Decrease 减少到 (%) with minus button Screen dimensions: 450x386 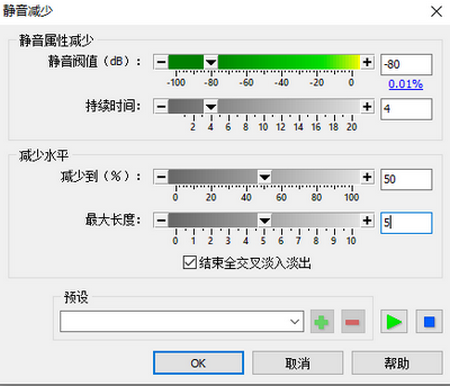click(x=161, y=177)
